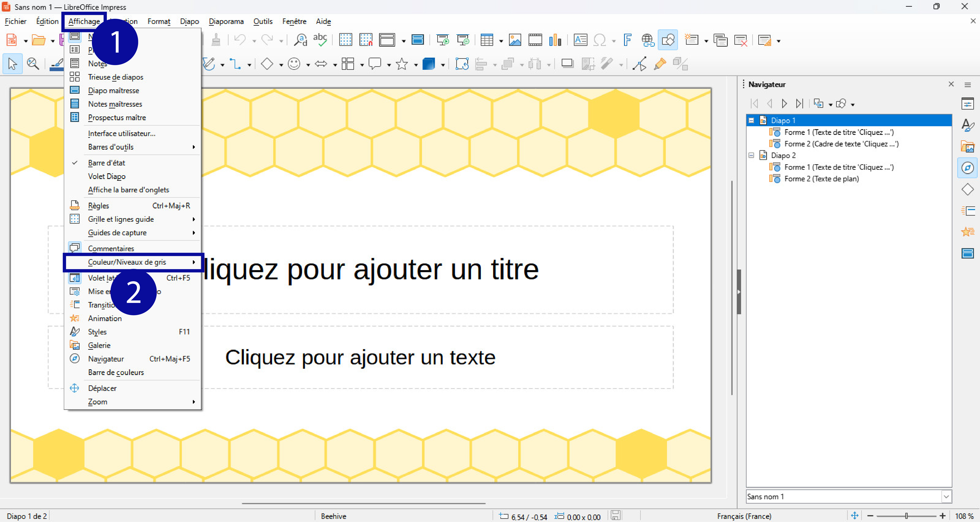Collapse the Diapo 1 tree node
Image resolution: width=980 pixels, height=522 pixels.
751,121
